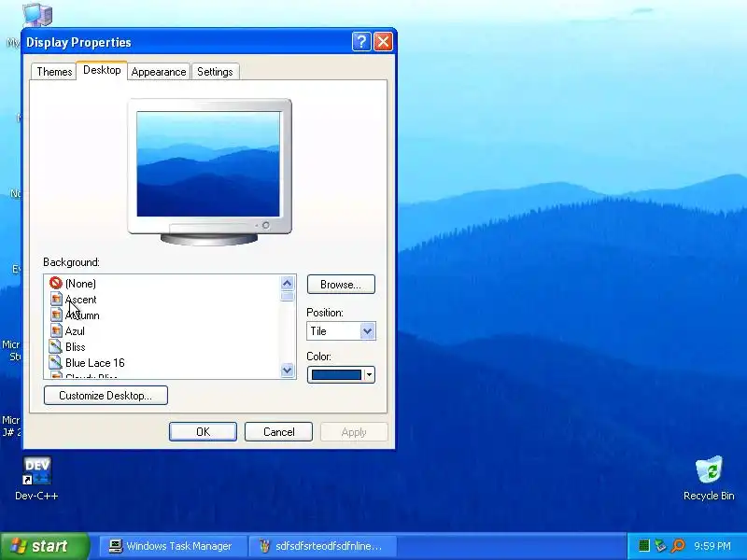Image resolution: width=747 pixels, height=560 pixels.
Task: Click the monitor wallpaper preview
Action: [208, 164]
